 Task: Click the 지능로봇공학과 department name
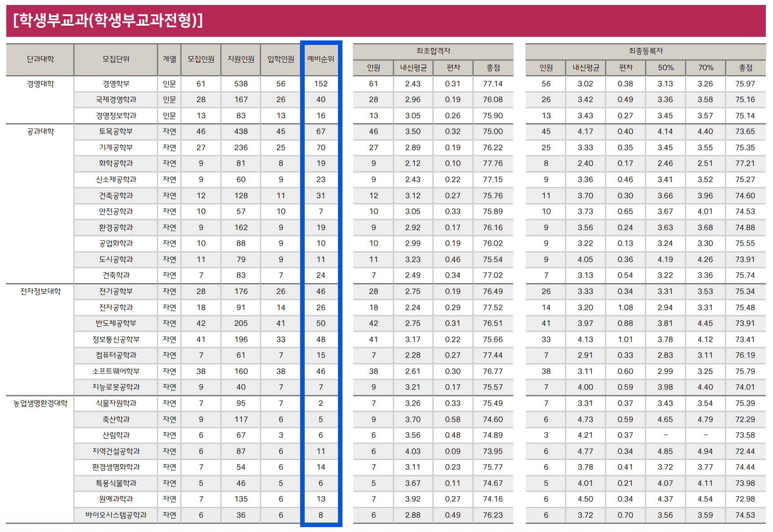pos(116,387)
